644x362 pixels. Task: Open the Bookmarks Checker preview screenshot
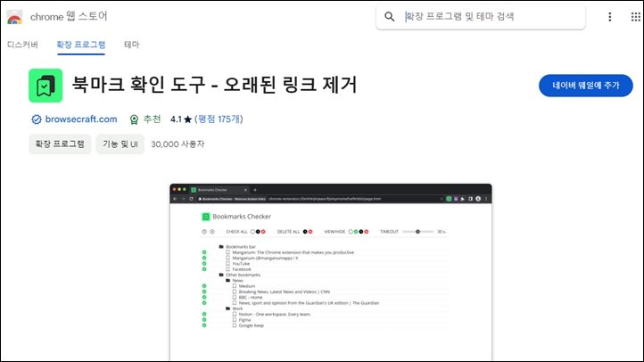331,273
